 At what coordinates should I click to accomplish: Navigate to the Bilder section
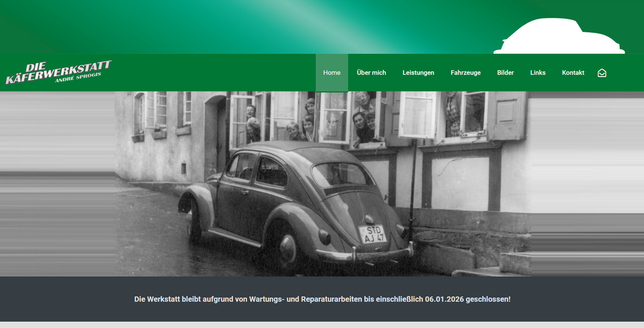[x=505, y=73]
